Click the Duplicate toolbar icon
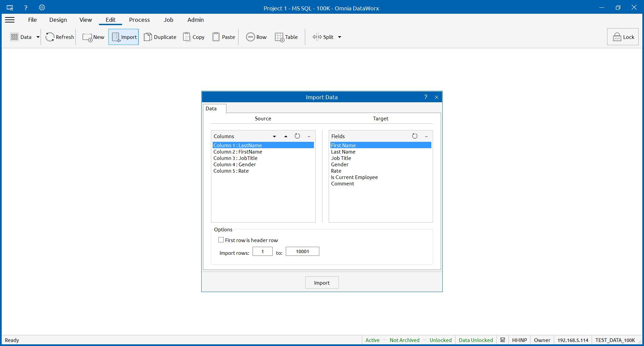Image resolution: width=644 pixels, height=346 pixels. pos(148,37)
